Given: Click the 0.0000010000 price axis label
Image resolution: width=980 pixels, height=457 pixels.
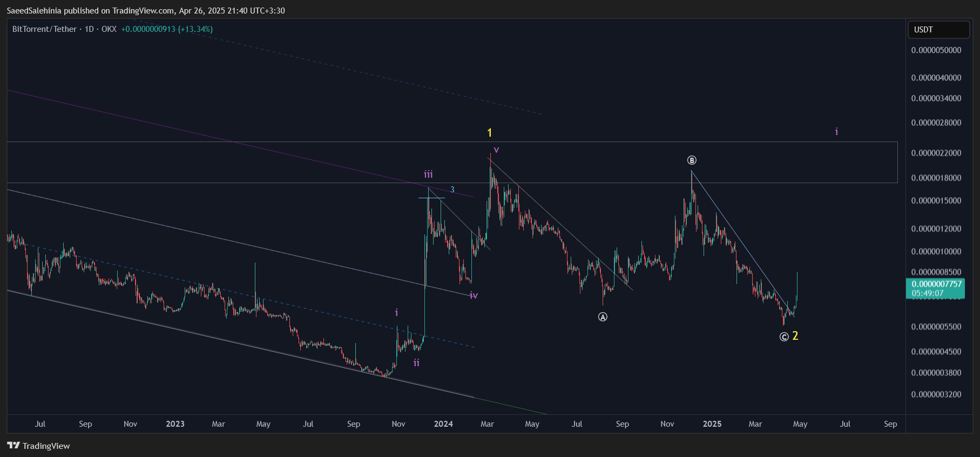Looking at the screenshot, I should point(936,251).
